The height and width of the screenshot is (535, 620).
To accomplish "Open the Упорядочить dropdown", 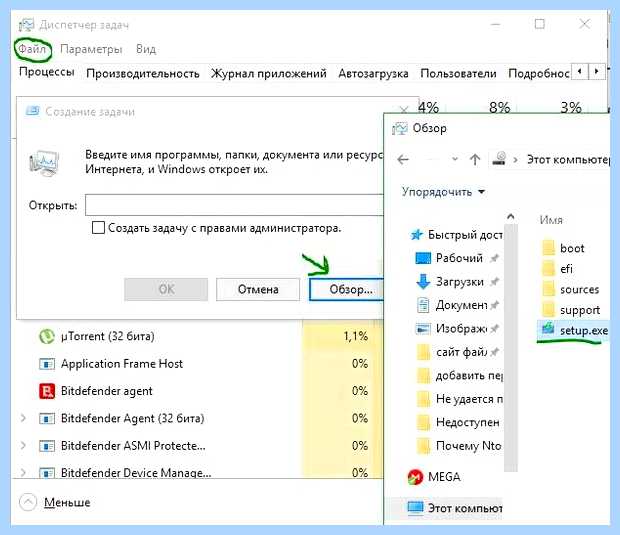I will click(443, 192).
